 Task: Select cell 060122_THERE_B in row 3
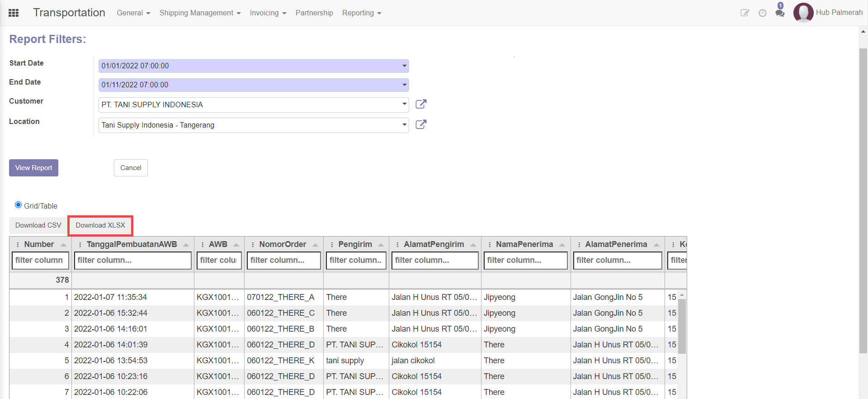tap(284, 329)
